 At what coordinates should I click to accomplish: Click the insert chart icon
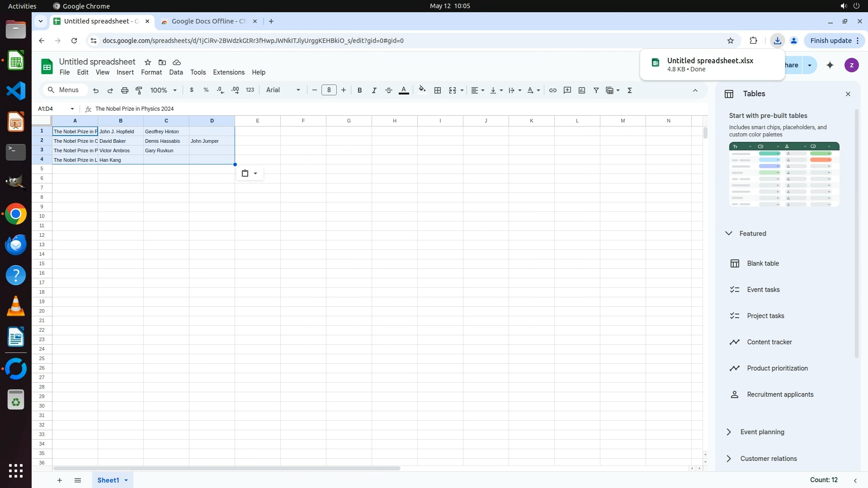point(582,90)
